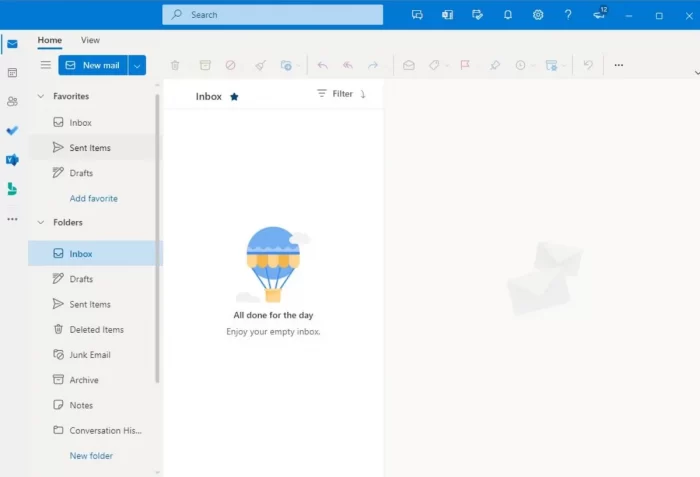Click the Flag icon in toolbar
The width and height of the screenshot is (700, 477).
465,65
